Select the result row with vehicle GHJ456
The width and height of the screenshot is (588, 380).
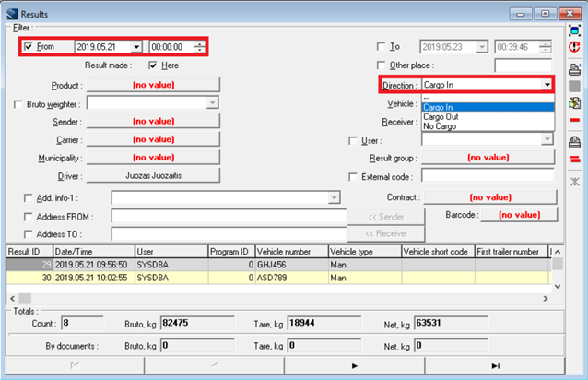[x=278, y=265]
